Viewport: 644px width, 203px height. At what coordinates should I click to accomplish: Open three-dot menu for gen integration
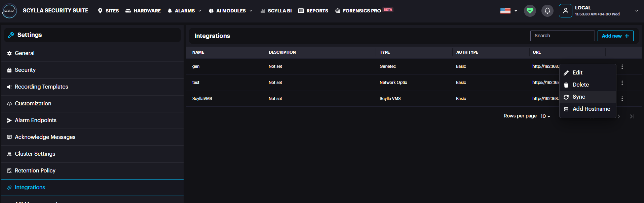point(622,67)
